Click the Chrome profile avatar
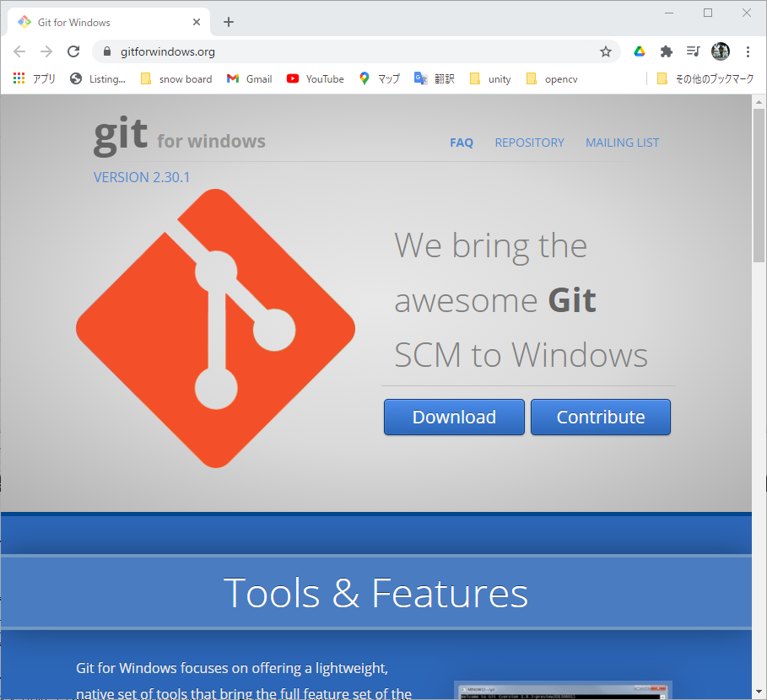The image size is (767, 700). coord(720,51)
